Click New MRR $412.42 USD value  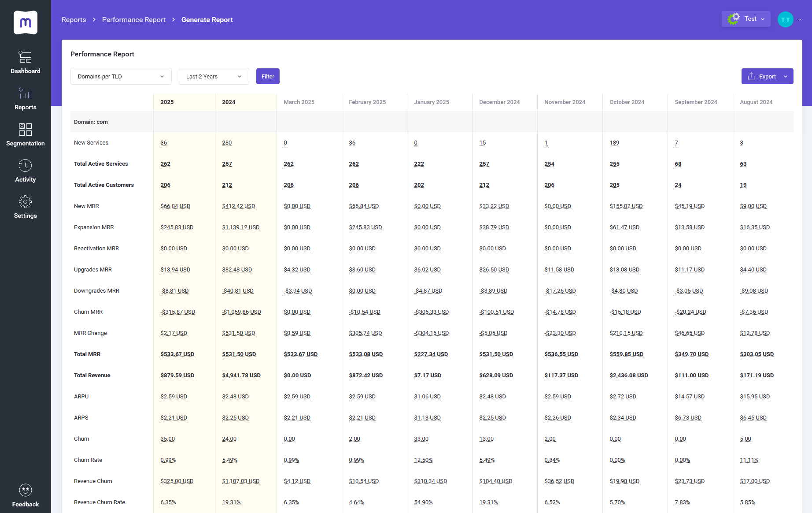pyautogui.click(x=239, y=206)
